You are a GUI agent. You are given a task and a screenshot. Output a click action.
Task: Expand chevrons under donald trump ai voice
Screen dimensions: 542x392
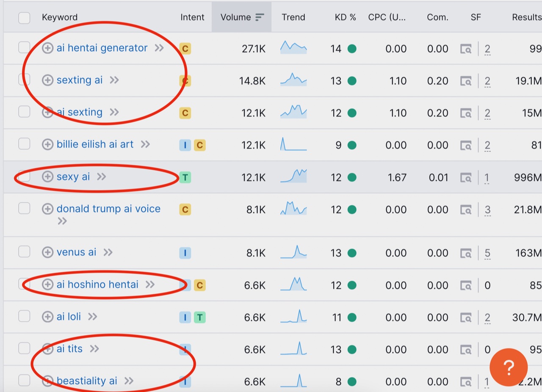62,221
